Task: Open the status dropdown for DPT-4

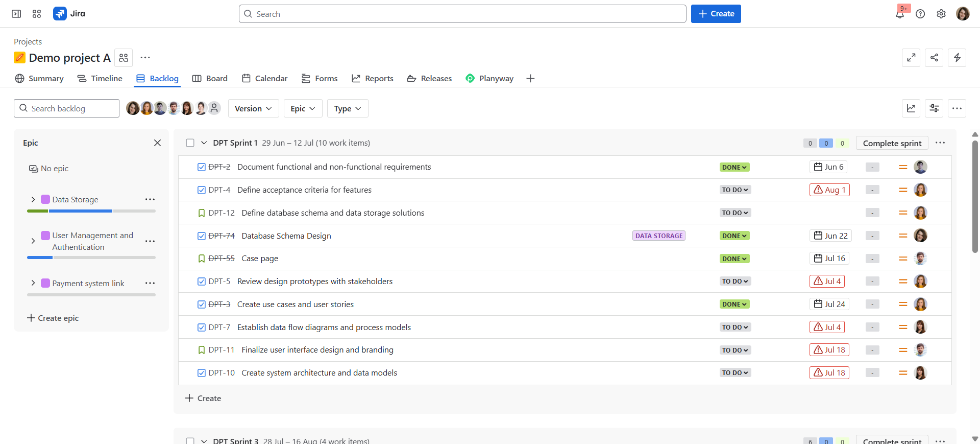Action: pyautogui.click(x=735, y=190)
